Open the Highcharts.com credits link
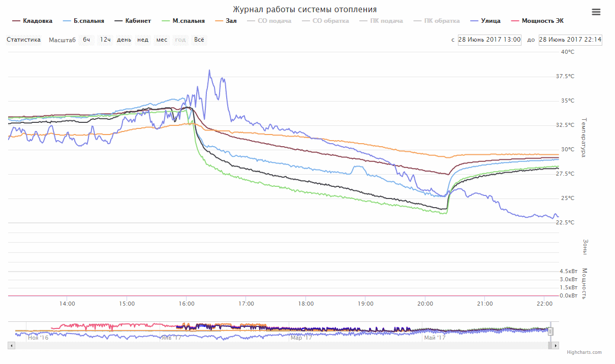615x364 pixels. [584, 352]
